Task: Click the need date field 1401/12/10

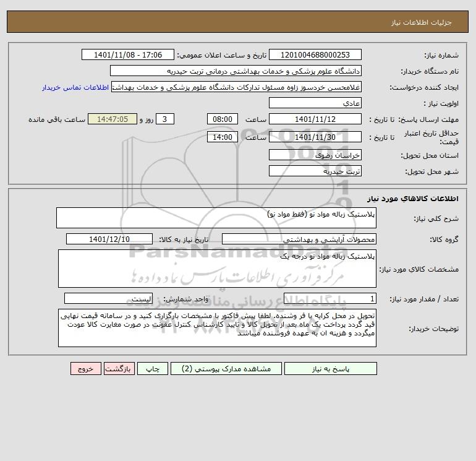Action: tap(109, 239)
